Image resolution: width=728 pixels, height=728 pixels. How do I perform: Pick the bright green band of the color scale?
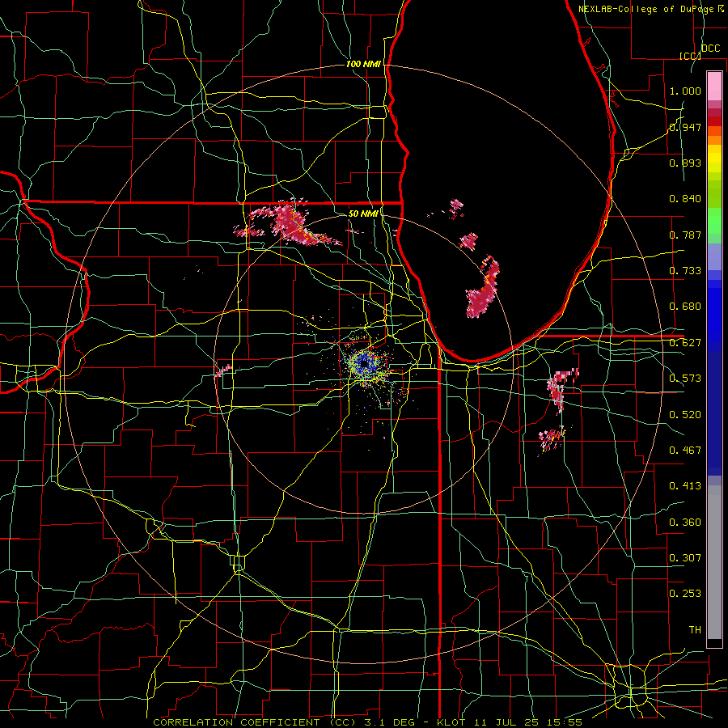(714, 221)
